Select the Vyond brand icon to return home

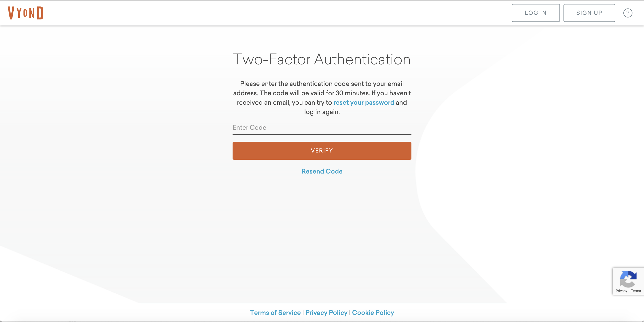pos(26,13)
